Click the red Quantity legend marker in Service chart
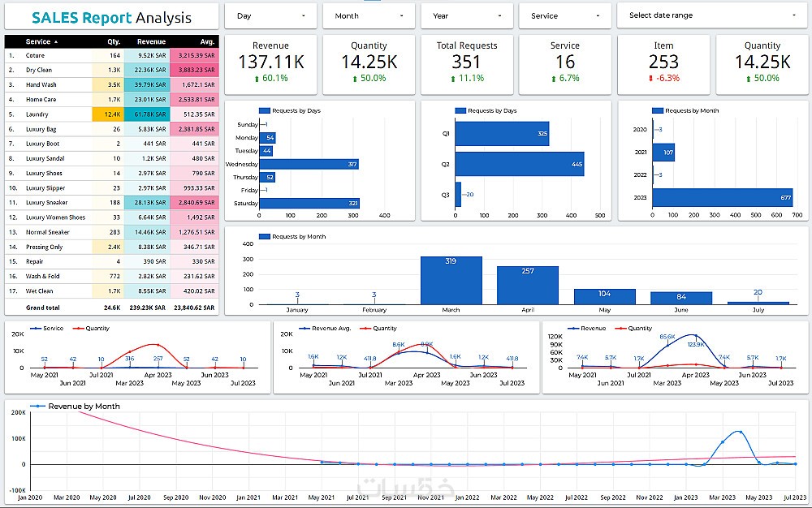This screenshot has height=508, width=812. pyautogui.click(x=78, y=329)
